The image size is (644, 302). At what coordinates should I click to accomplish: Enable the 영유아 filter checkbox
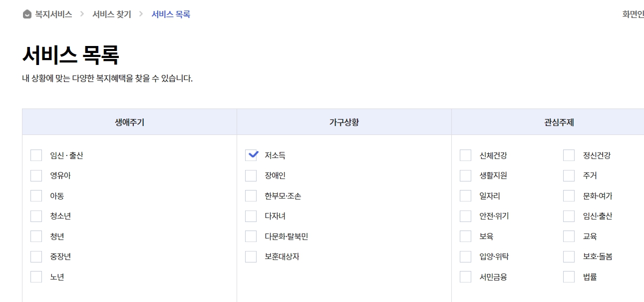pos(36,175)
